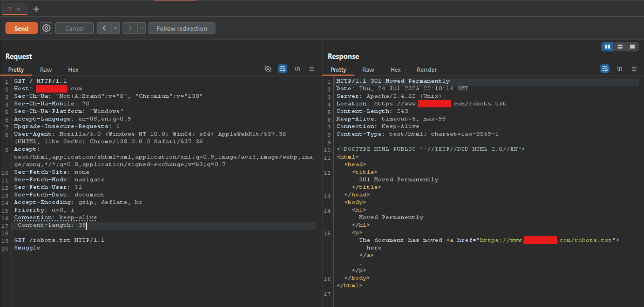Toggle hidden characters eye icon in Request
This screenshot has width=644, height=307.
pyautogui.click(x=268, y=69)
